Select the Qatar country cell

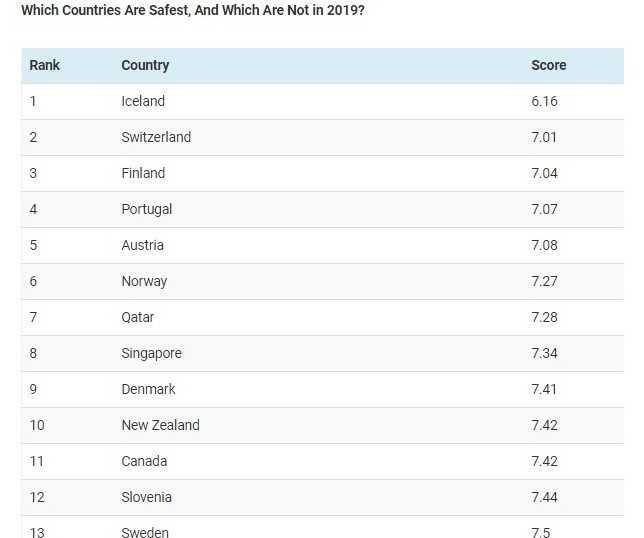coord(138,317)
